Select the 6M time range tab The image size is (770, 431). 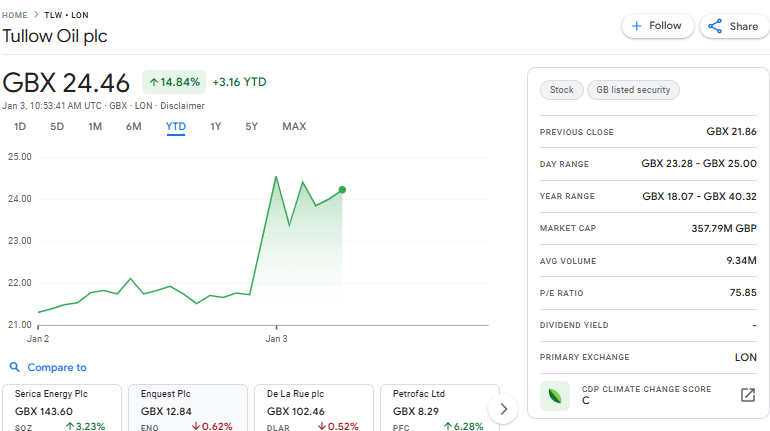pyautogui.click(x=134, y=127)
